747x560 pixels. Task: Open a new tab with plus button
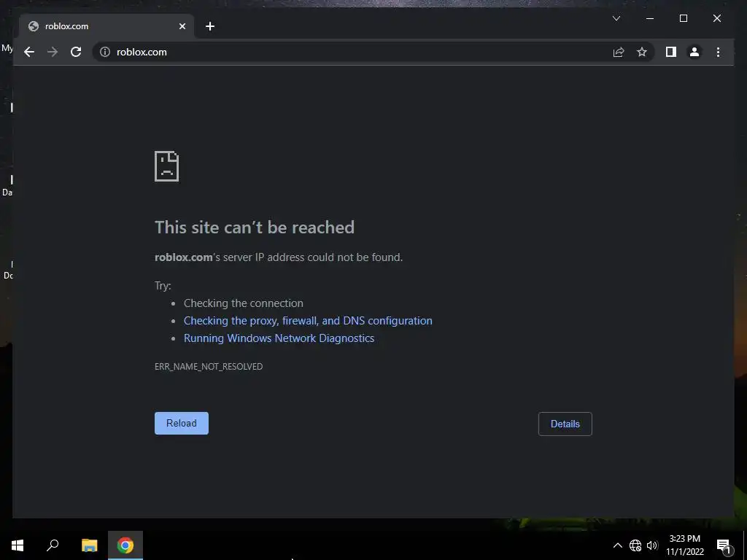point(210,26)
